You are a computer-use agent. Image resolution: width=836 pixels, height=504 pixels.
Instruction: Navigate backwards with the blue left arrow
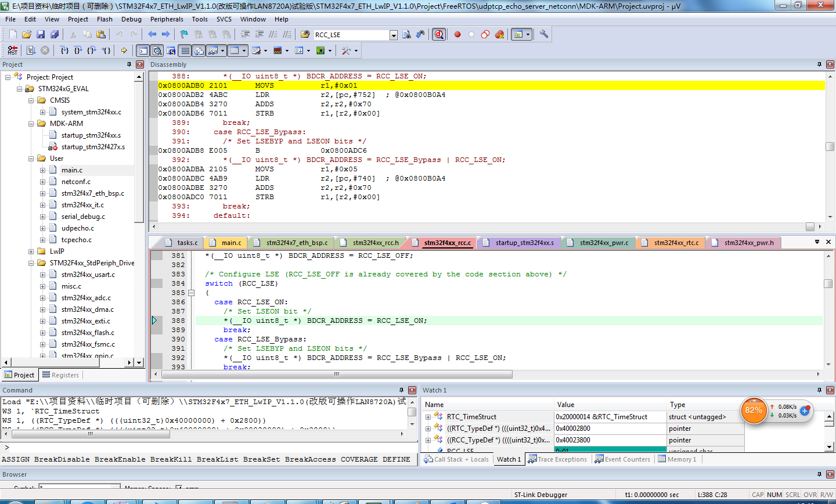152,35
